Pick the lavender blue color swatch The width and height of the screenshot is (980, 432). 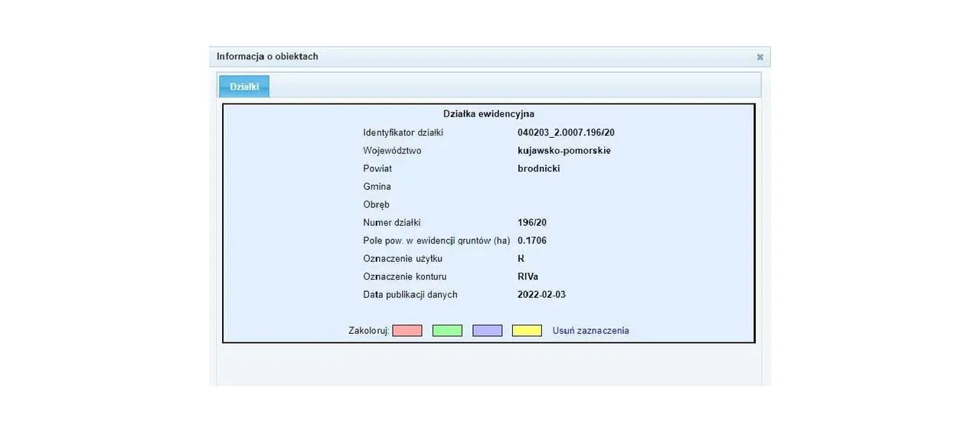488,331
